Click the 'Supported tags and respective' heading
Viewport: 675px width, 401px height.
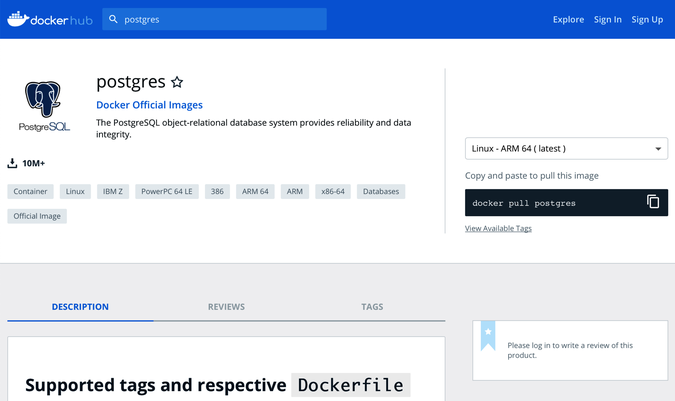155,385
